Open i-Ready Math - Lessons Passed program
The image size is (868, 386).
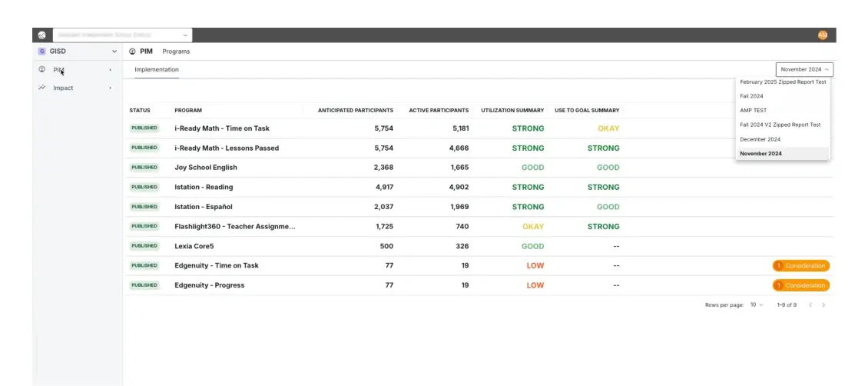point(227,148)
